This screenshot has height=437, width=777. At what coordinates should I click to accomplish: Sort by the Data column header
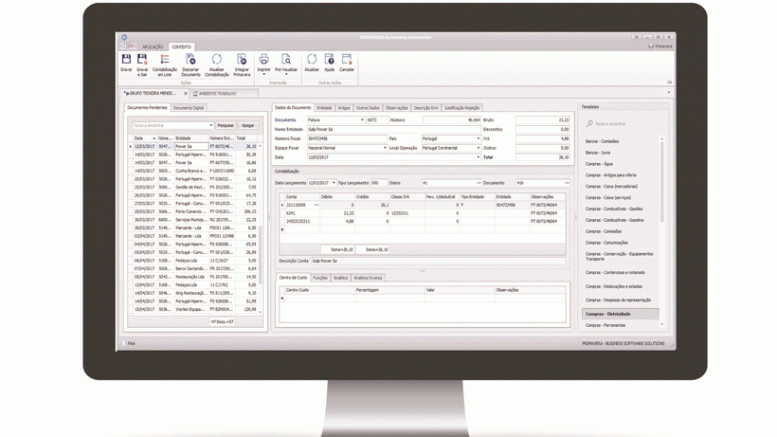144,138
